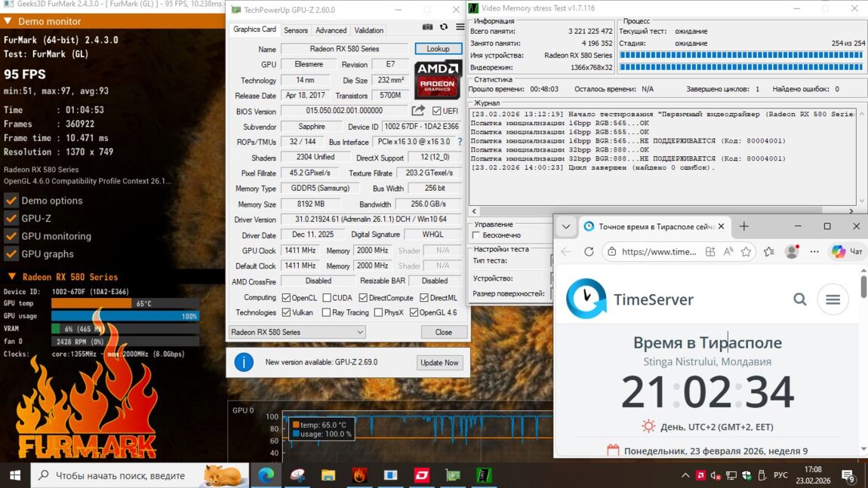Open the TimeServer site search icon

(x=800, y=299)
